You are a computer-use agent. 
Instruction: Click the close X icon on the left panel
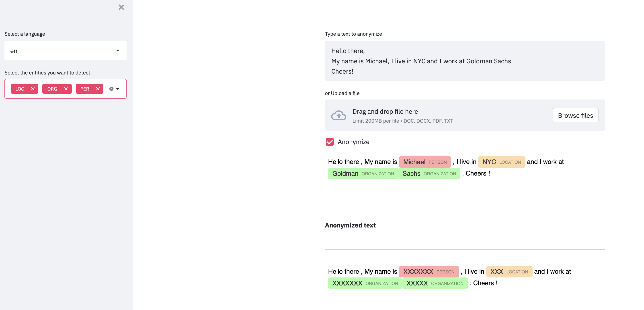[x=122, y=7]
